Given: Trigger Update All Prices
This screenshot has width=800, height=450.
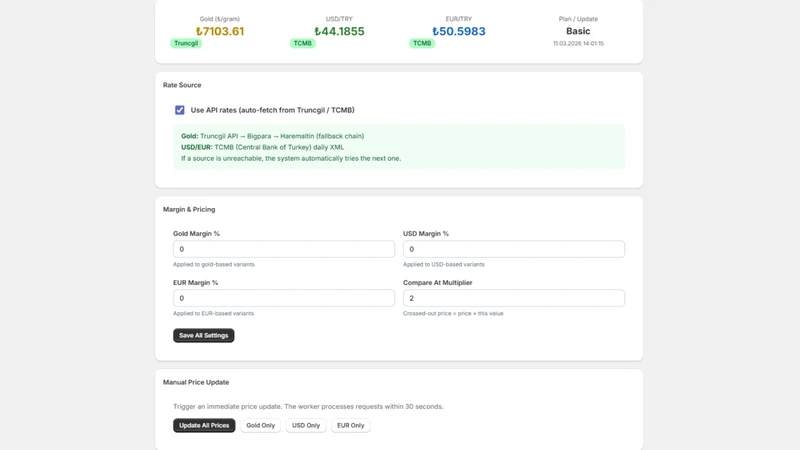Looking at the screenshot, I should [204, 425].
